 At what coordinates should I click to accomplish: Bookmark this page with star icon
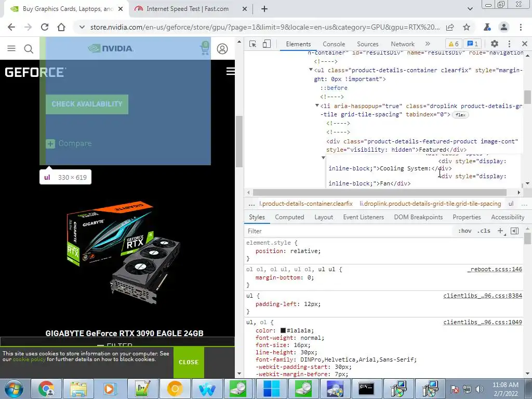(x=467, y=27)
